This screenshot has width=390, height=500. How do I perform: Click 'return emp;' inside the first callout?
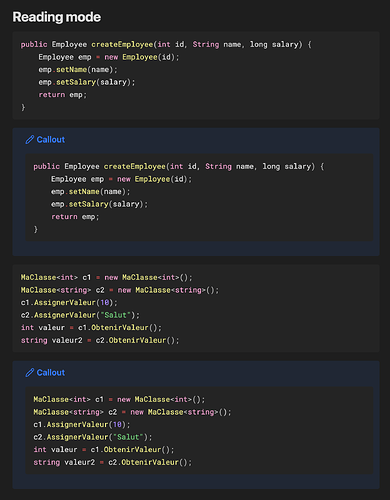75,217
